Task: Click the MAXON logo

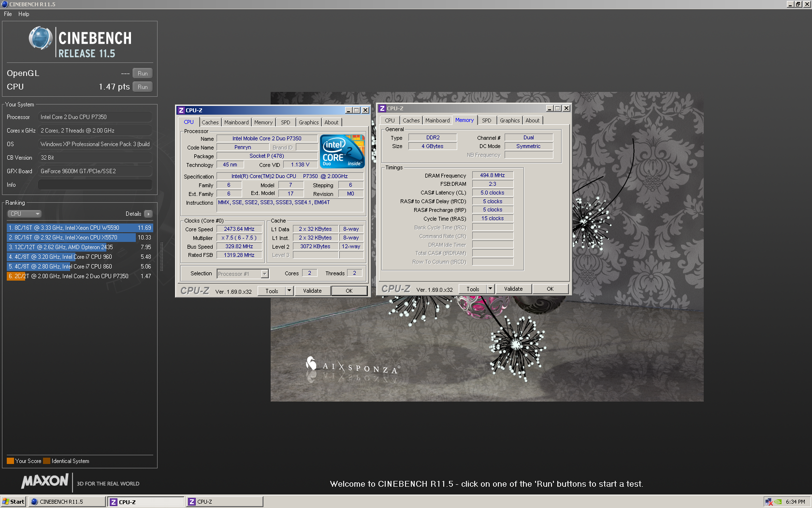Action: pos(45,481)
